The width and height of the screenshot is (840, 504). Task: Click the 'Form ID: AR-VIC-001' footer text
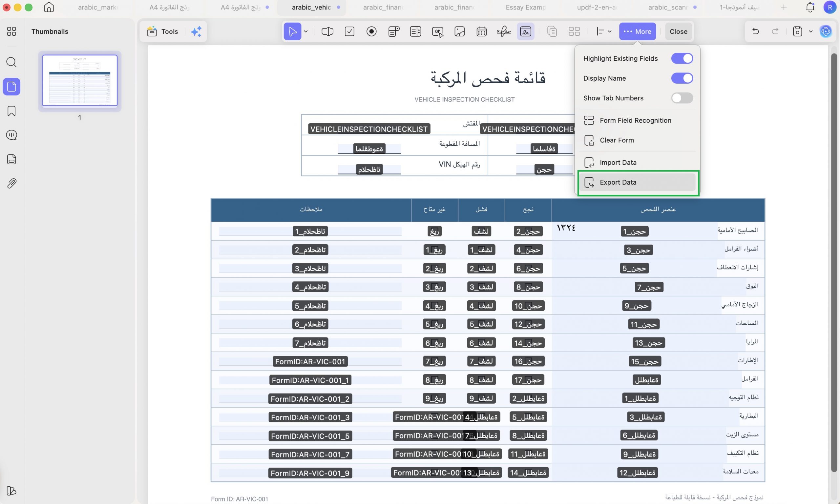[x=240, y=498]
